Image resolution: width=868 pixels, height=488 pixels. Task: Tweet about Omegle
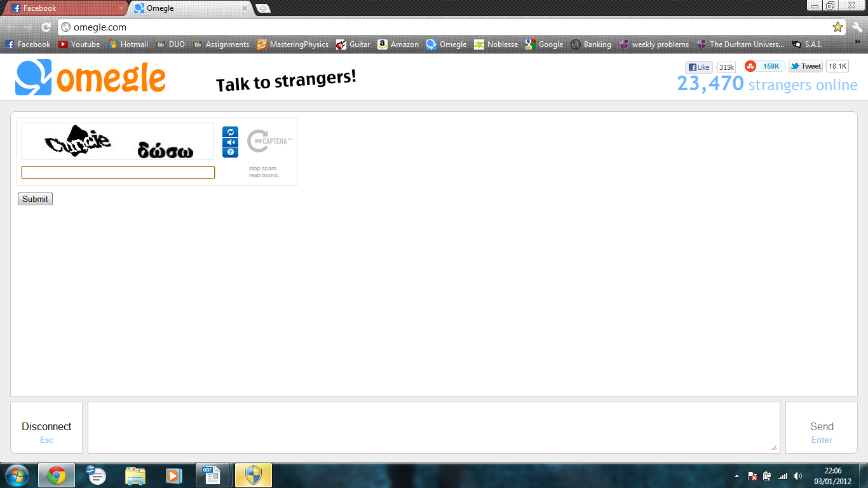tap(806, 66)
